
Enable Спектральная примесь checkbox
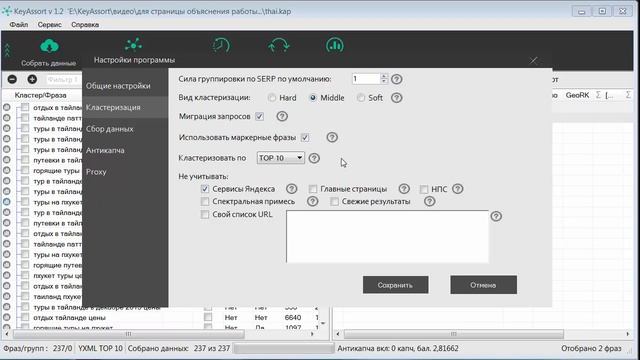205,202
